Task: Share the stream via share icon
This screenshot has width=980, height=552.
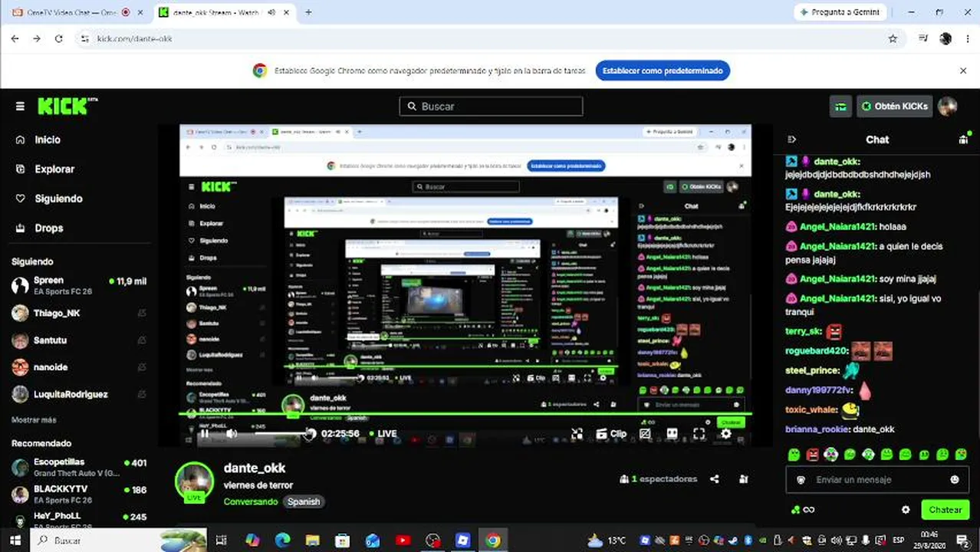Action: coord(715,479)
